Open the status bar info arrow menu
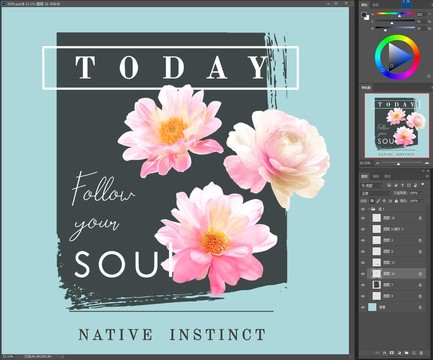The image size is (433, 360). pyautogui.click(x=62, y=357)
